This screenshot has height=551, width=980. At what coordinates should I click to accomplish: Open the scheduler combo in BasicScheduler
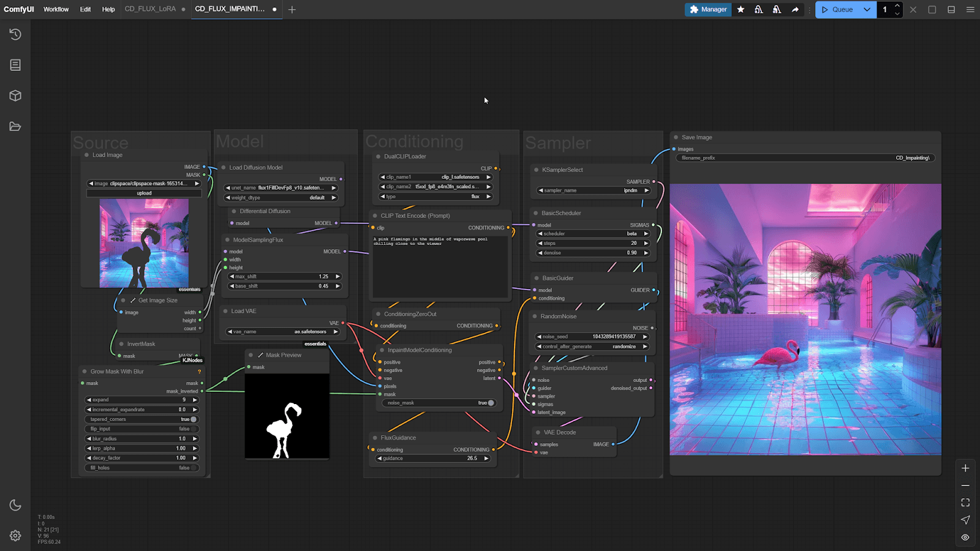[592, 234]
